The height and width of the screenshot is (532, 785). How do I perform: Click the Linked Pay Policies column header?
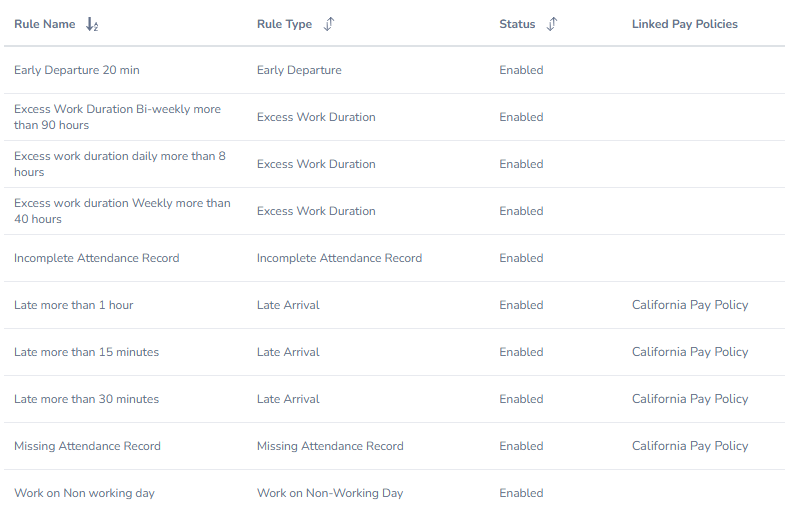(684, 24)
